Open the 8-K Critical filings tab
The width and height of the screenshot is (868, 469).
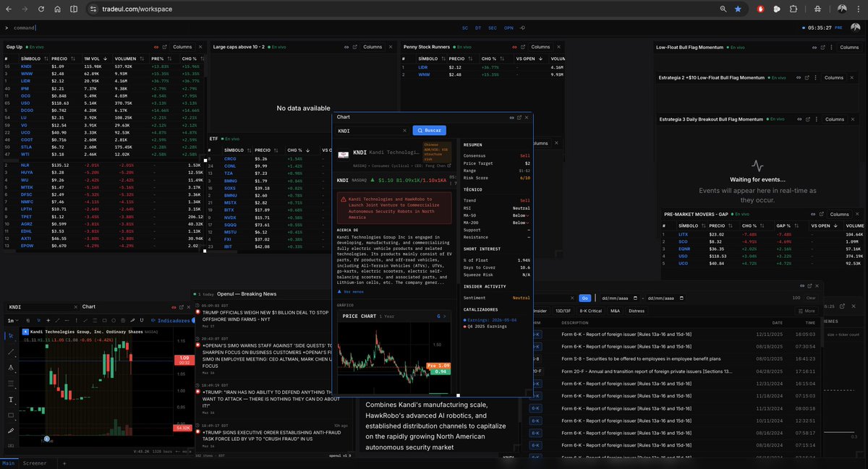coord(590,311)
